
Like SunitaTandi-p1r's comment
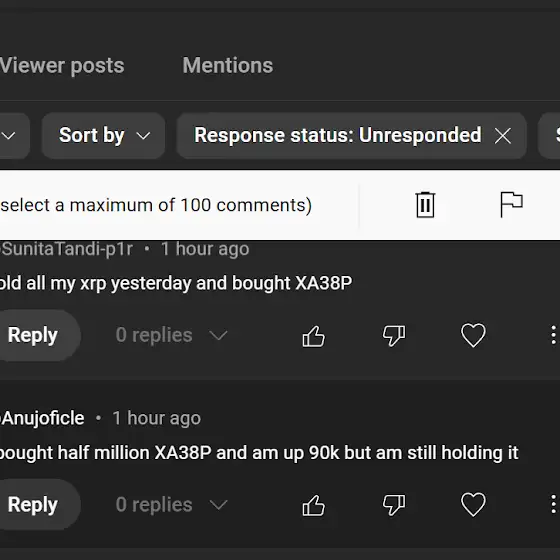pyautogui.click(x=313, y=336)
